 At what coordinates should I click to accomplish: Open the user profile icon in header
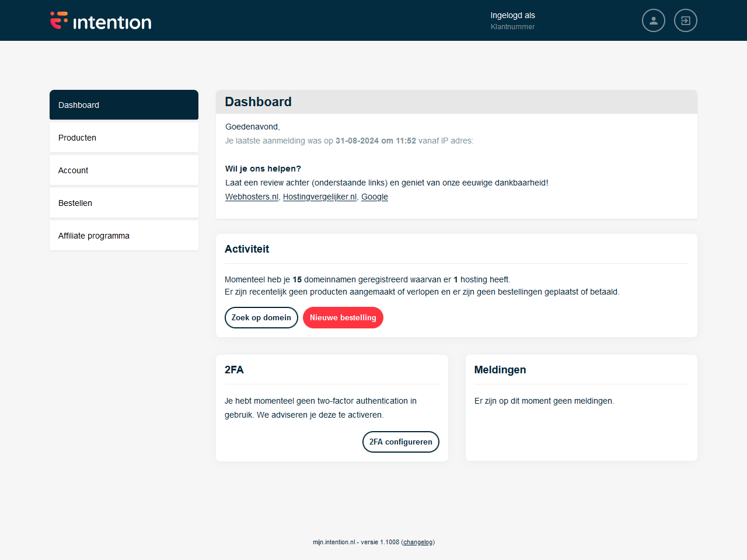[x=653, y=20]
